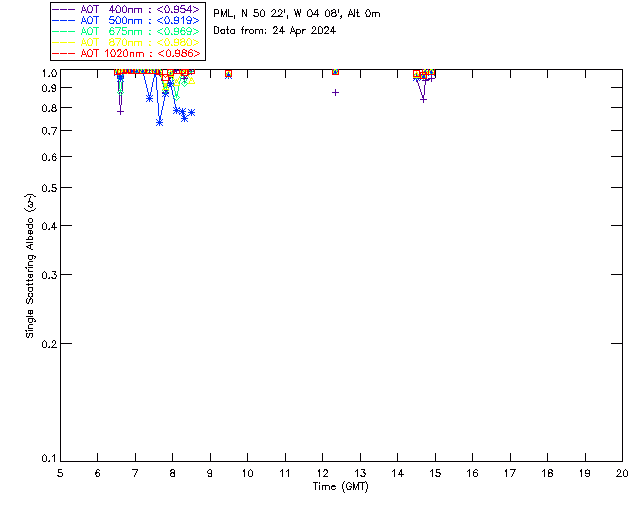
Task: Click the 'Data from: 24 Apr 2024' label
Action: tap(274, 31)
